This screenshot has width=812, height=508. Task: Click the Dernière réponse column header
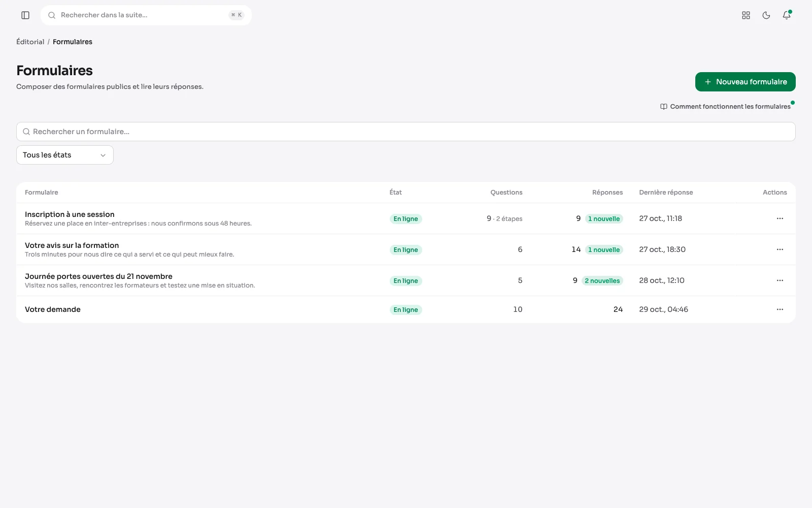coord(666,193)
